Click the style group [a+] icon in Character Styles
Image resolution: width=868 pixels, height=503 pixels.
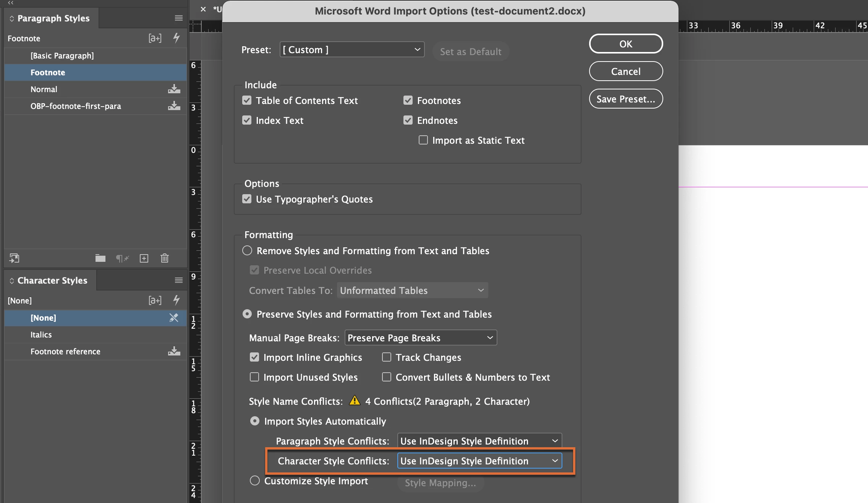pyautogui.click(x=155, y=300)
